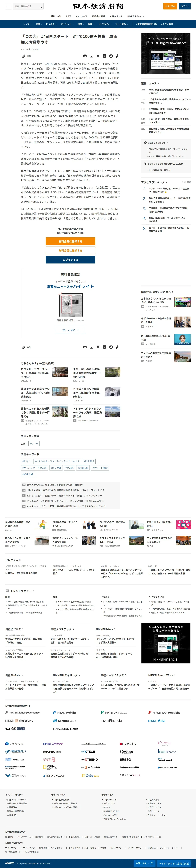Image resolution: width=196 pixels, height=868 pixels.
Task: Expand the NIKKEI Prime dropdown
Action: coord(136,16)
